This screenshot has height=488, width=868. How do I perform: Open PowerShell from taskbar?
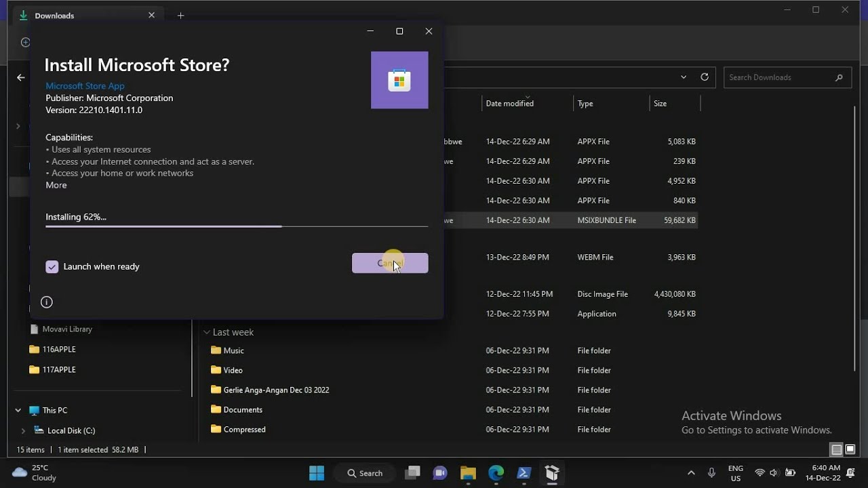[524, 473]
